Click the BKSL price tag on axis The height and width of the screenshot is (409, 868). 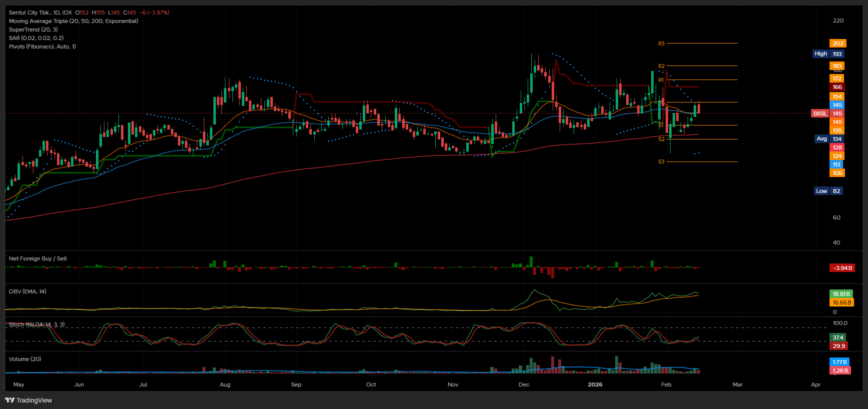pos(820,113)
